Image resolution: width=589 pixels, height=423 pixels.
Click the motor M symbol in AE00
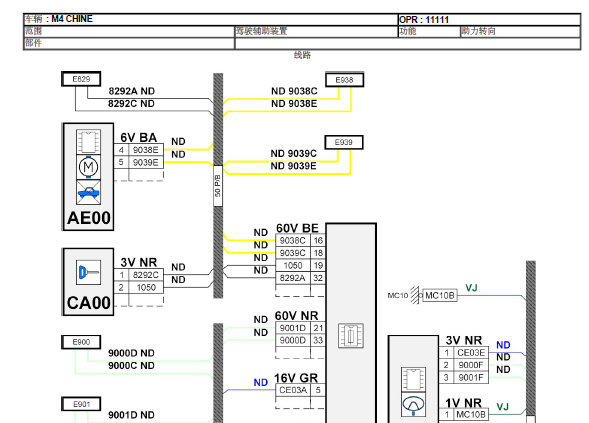(88, 167)
